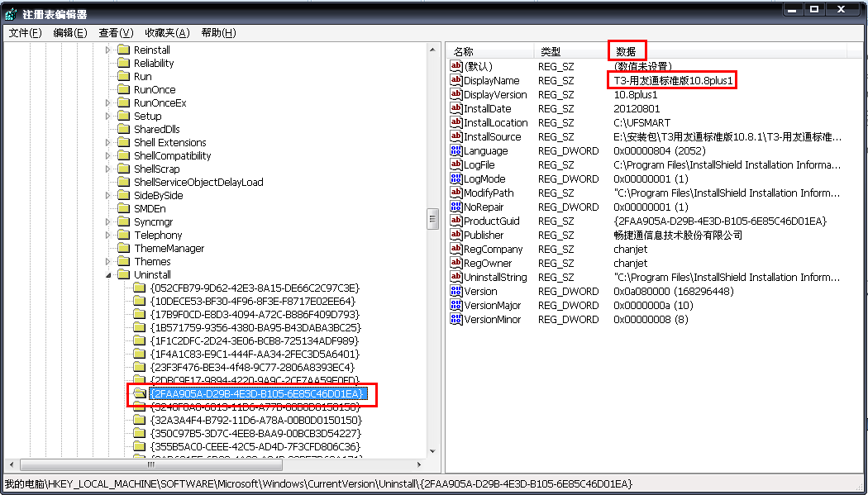Click the NoRepair DWORD icon
The image size is (868, 495).
click(456, 207)
